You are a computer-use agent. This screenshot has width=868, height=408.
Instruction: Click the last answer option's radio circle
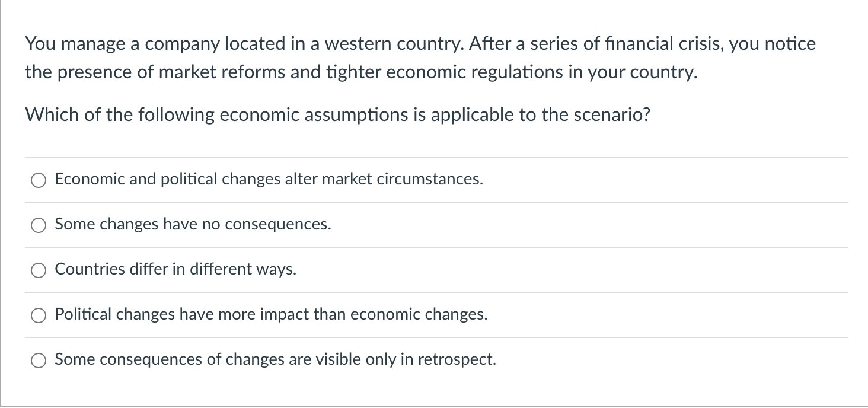[x=38, y=360]
